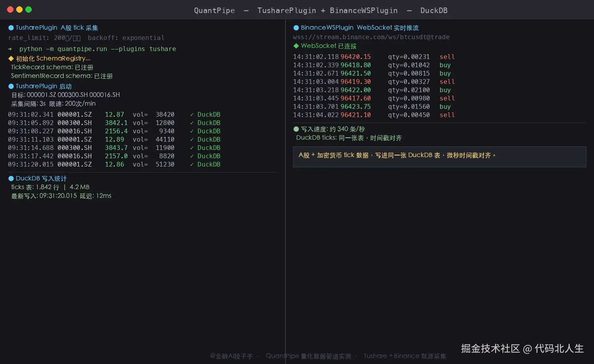The height and width of the screenshot is (364, 594).
Task: Click price 3842.1 for 000300.SH
Action: [x=116, y=123]
